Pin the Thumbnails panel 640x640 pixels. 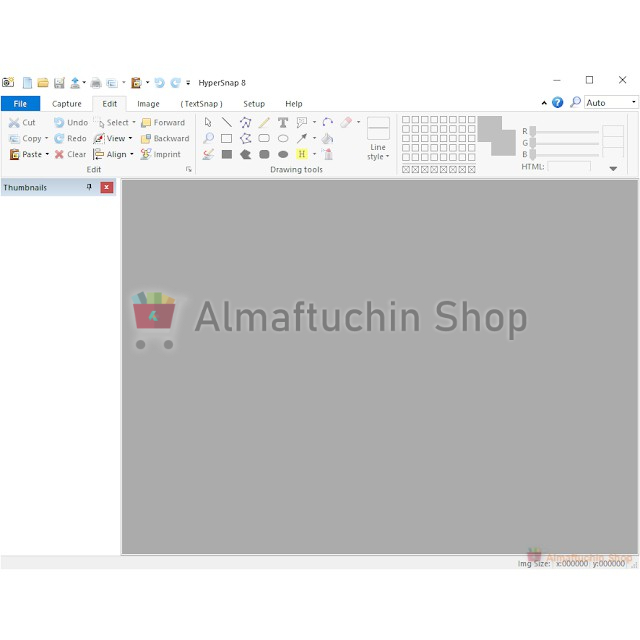click(x=89, y=187)
